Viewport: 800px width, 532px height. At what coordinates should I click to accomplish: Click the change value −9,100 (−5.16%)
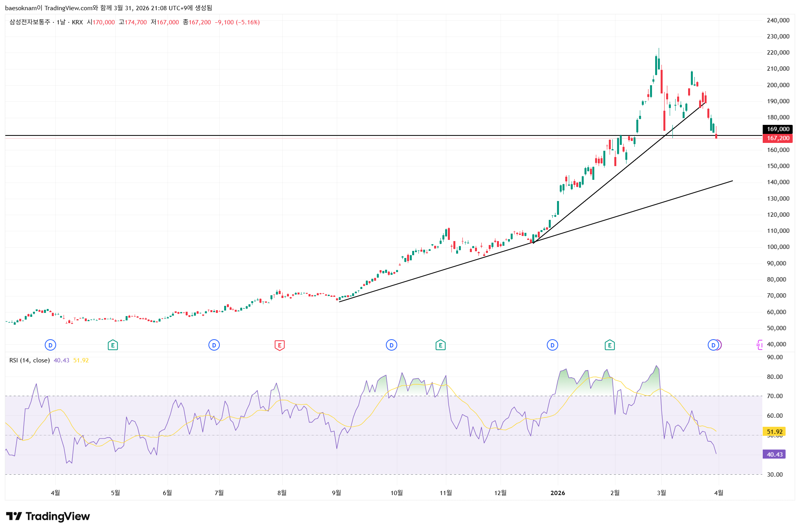[x=237, y=22]
